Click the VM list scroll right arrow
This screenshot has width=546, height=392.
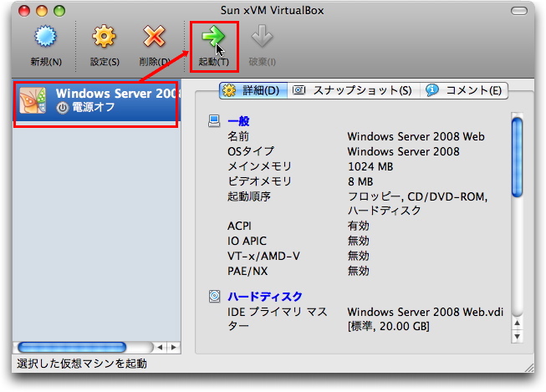[x=173, y=347]
